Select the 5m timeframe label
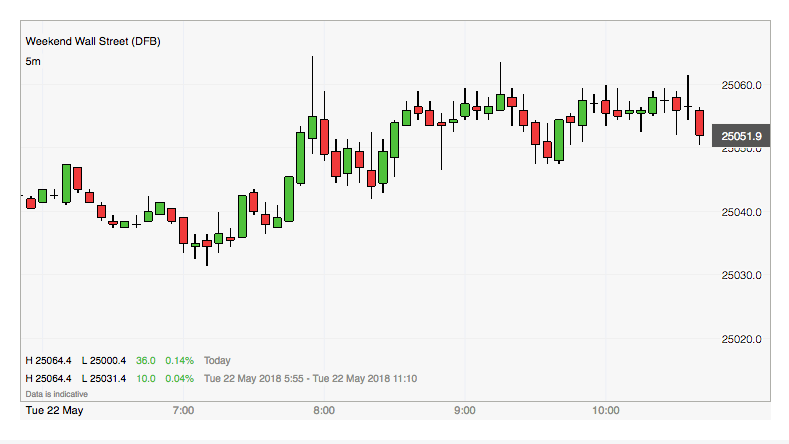This screenshot has width=789, height=444. [x=33, y=62]
